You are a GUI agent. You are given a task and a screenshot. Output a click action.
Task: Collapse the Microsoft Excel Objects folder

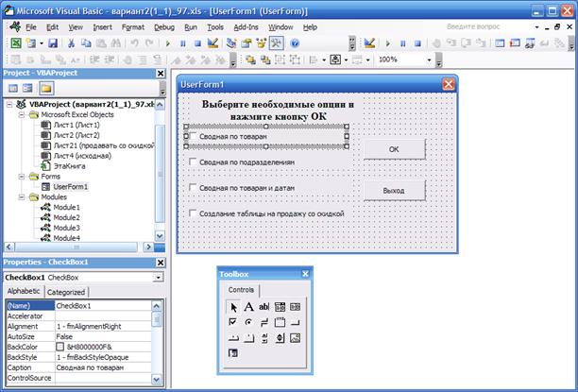22,115
